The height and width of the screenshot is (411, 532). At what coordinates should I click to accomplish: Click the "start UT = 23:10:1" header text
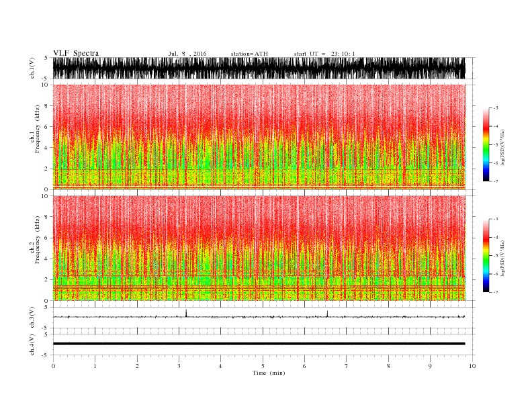pyautogui.click(x=324, y=54)
